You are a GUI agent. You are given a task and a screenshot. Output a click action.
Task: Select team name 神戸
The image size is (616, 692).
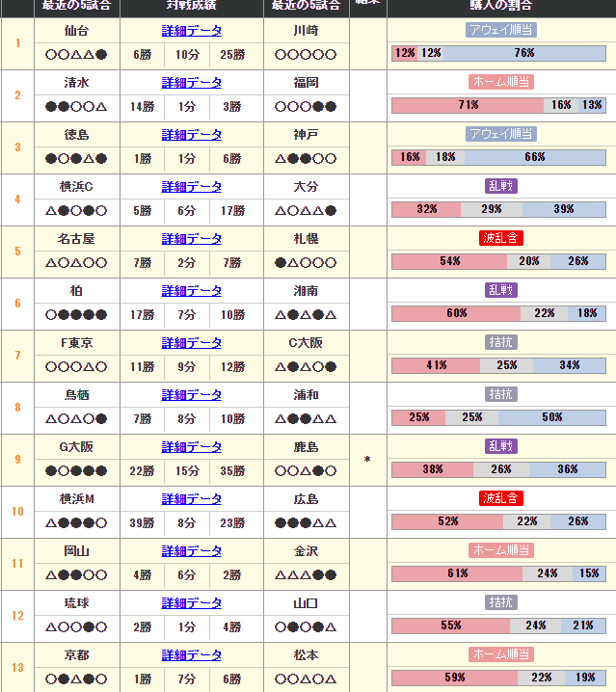point(306,135)
